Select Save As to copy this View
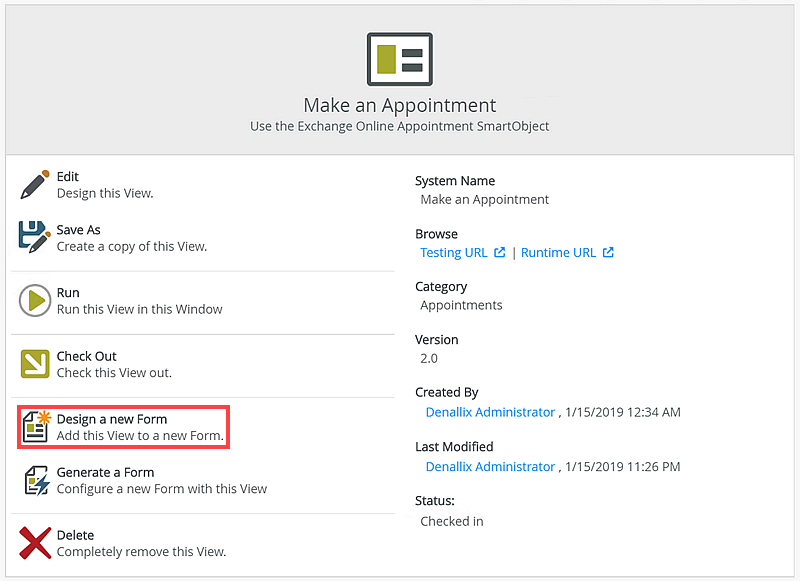The image size is (800, 581). click(79, 230)
